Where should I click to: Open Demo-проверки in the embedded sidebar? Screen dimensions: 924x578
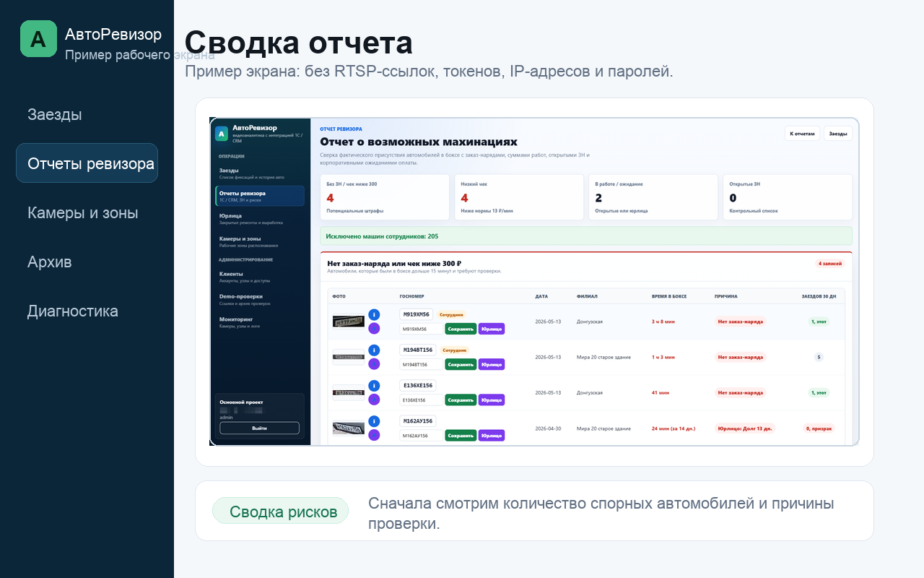[260, 299]
